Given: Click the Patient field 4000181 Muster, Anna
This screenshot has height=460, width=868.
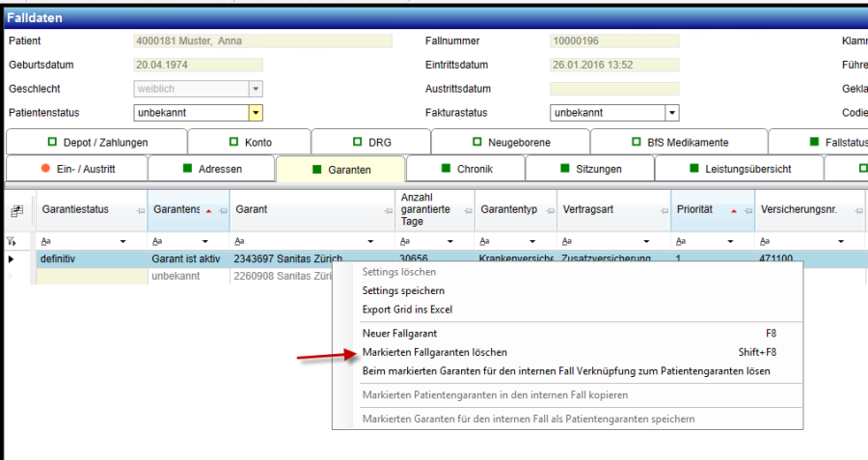Looking at the screenshot, I should [263, 41].
